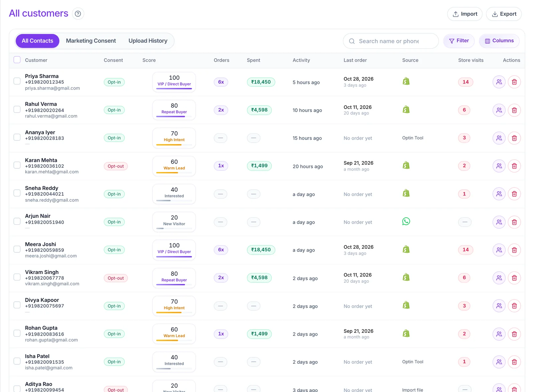
Task: Select Isha Patel's row checkbox
Action: [17, 361]
